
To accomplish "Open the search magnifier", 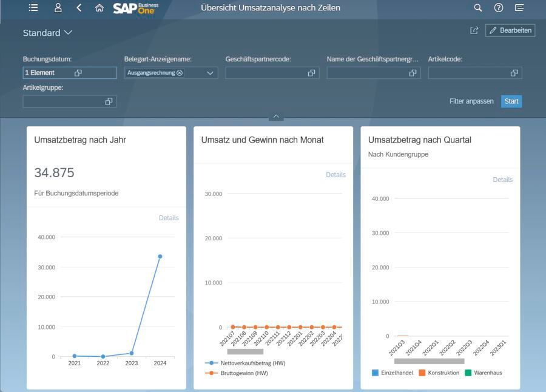I will [x=477, y=8].
